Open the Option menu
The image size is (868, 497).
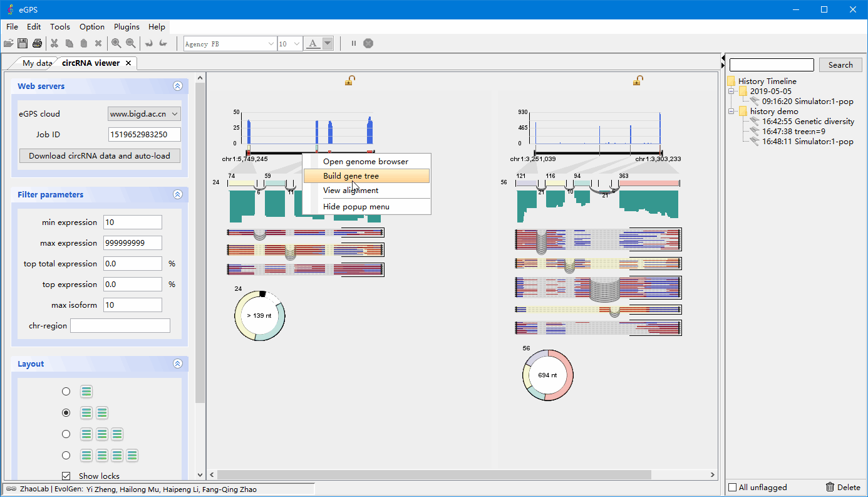point(92,26)
